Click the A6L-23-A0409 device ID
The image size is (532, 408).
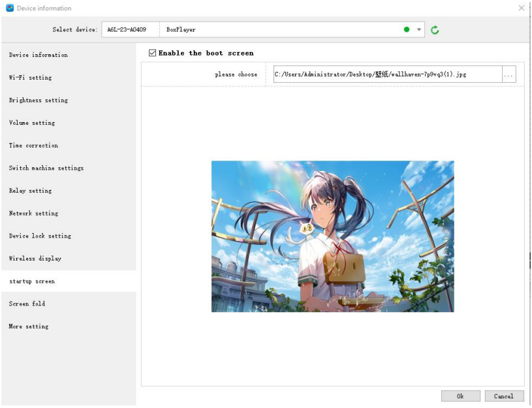click(x=127, y=29)
